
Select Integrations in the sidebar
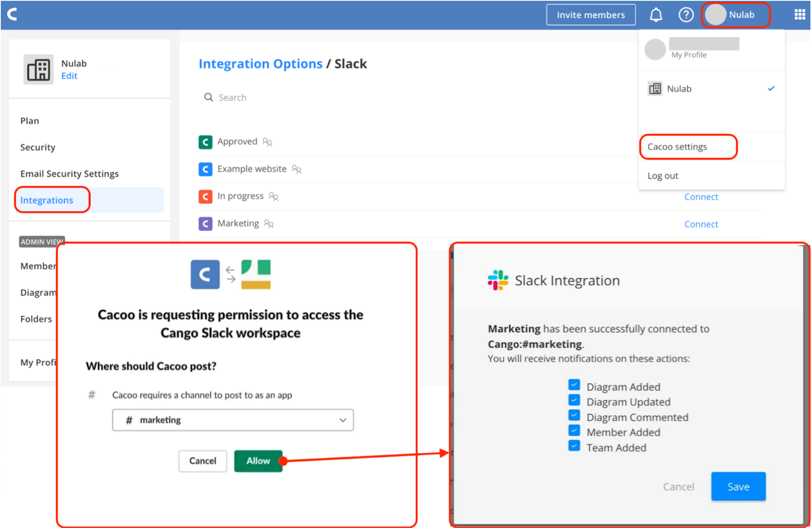(x=47, y=200)
